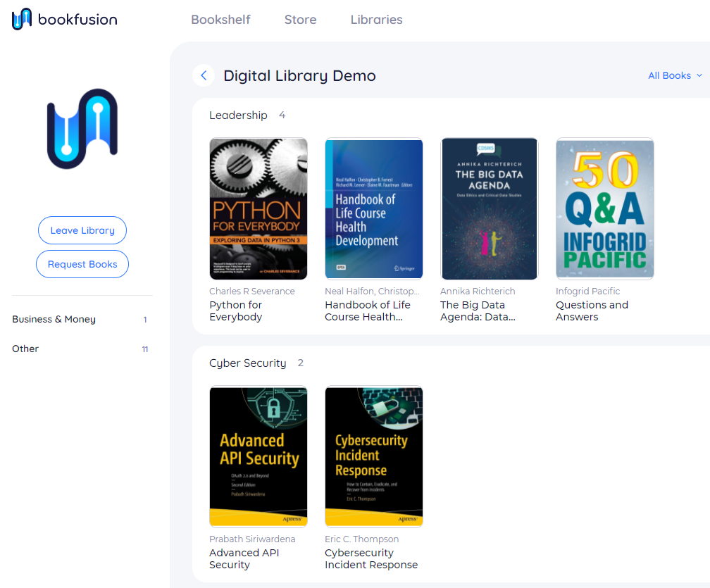
Task: Open the Python for Everybody book cover
Action: click(258, 208)
